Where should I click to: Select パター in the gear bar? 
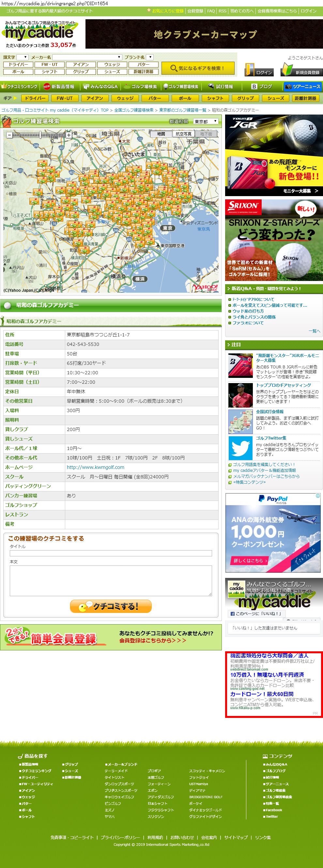click(x=155, y=98)
